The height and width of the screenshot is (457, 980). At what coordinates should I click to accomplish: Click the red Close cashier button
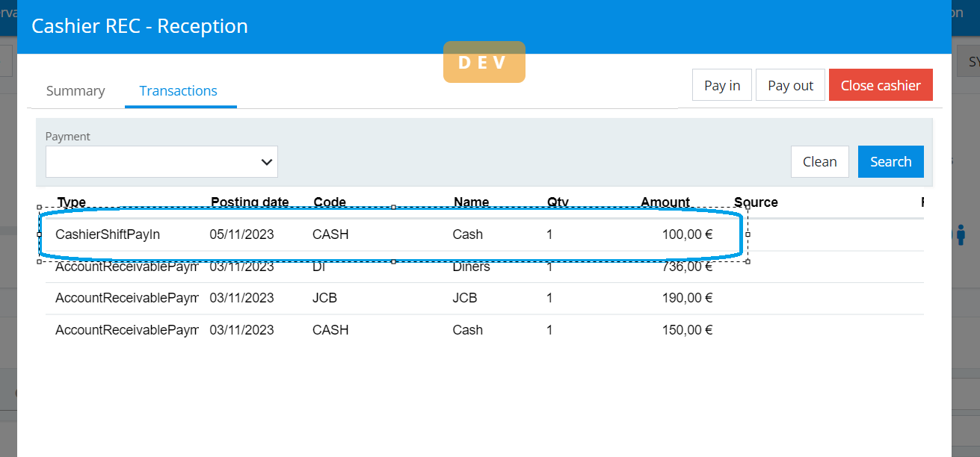(880, 85)
